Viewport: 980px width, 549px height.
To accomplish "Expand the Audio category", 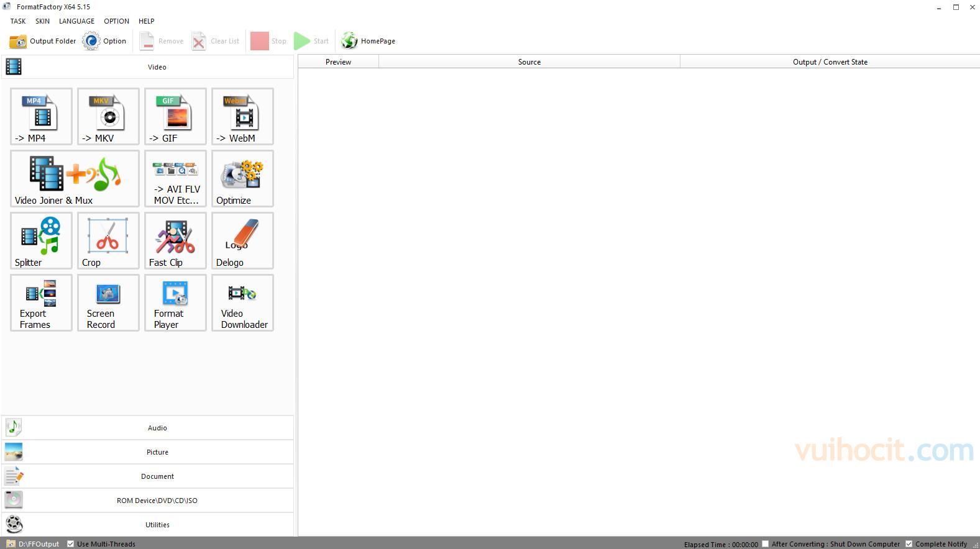I will pos(148,428).
